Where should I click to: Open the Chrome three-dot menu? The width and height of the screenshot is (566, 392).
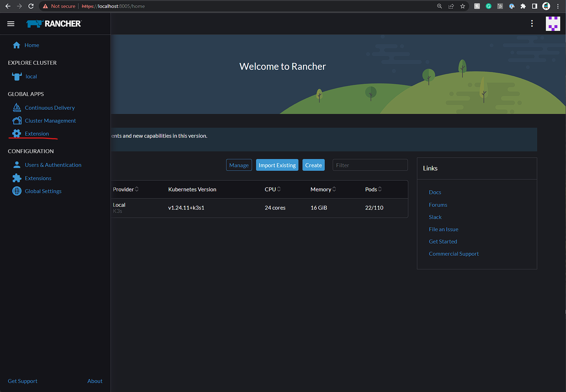click(x=558, y=6)
